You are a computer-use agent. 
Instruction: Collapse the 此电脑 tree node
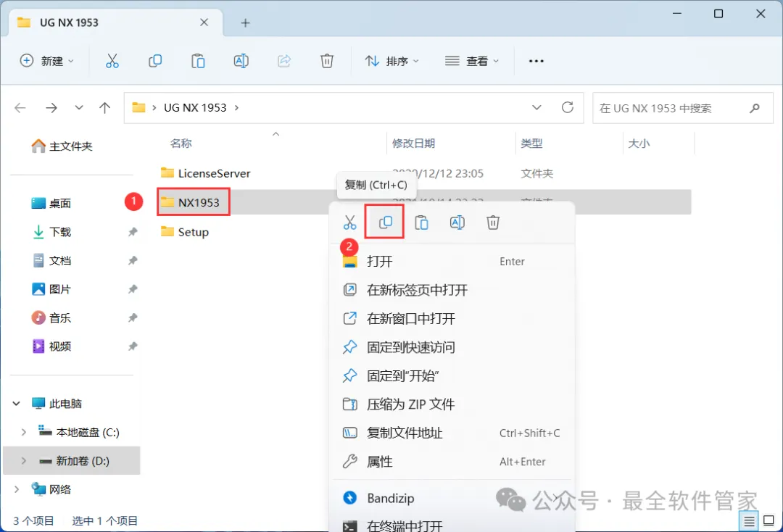point(17,403)
